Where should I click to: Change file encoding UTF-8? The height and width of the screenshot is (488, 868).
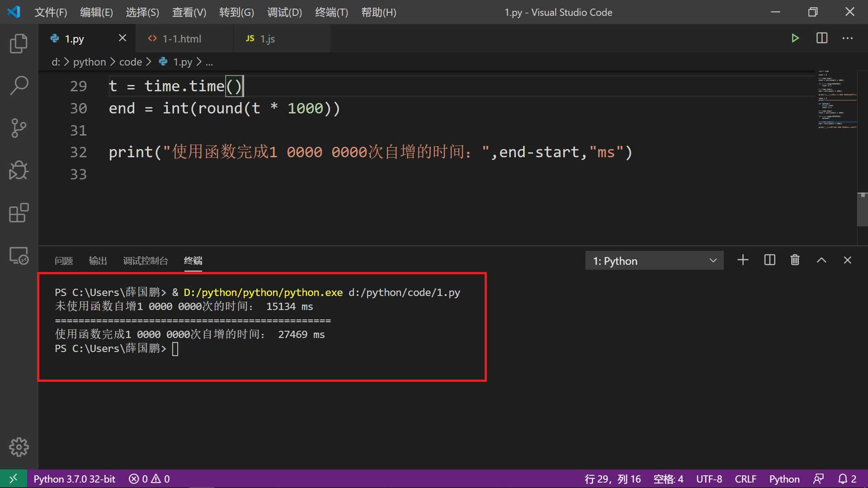coord(709,479)
